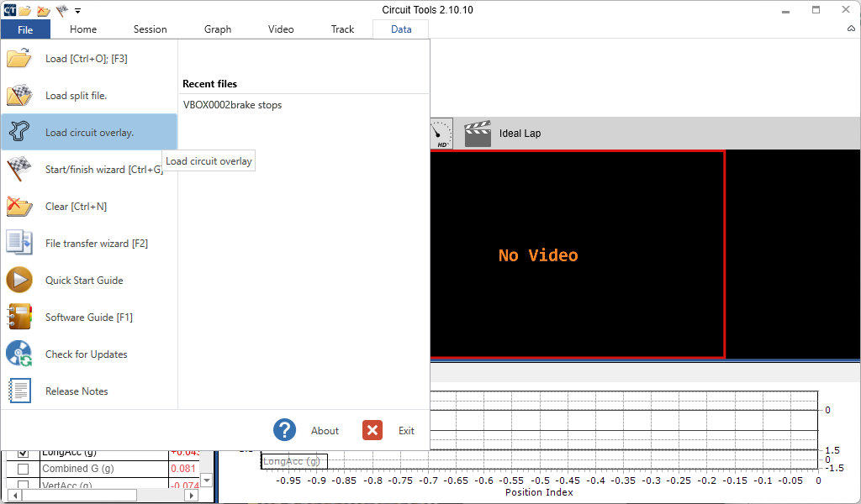Switch to the Home tab
The width and height of the screenshot is (861, 504).
pos(83,29)
